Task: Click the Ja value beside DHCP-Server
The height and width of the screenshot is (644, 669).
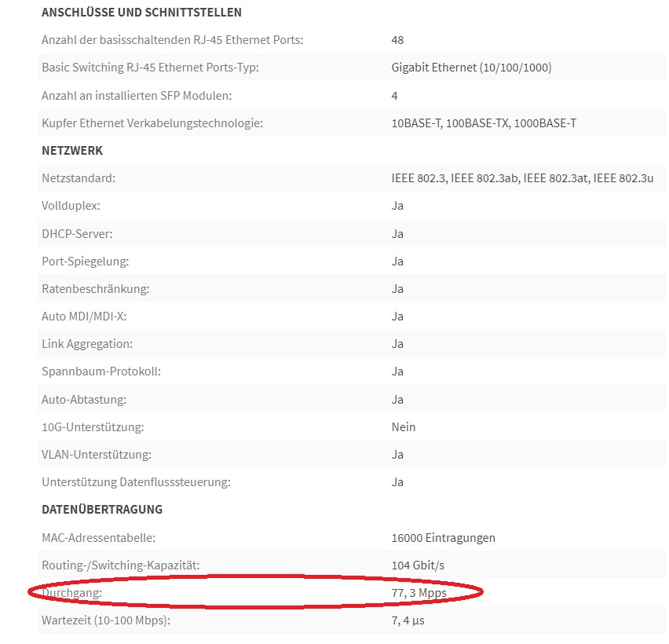Action: tap(397, 234)
